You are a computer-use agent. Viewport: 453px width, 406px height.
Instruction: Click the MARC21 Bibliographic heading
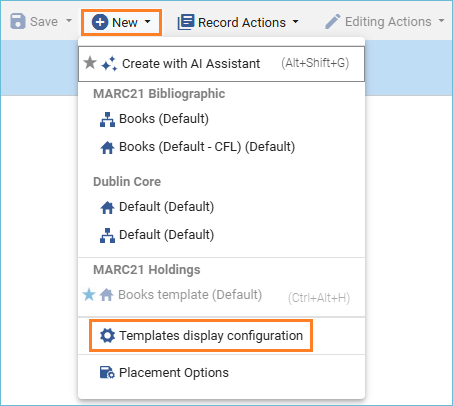pyautogui.click(x=159, y=94)
